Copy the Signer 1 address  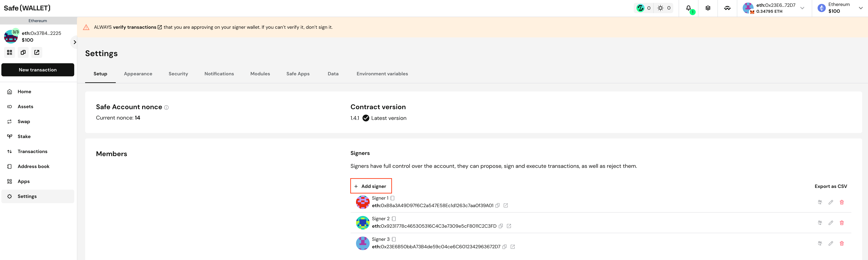tap(497, 206)
